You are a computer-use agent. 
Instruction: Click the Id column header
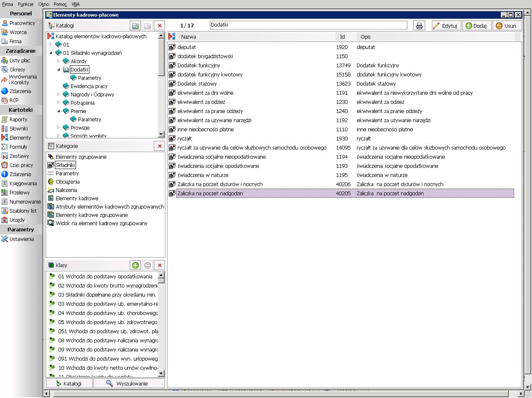345,37
